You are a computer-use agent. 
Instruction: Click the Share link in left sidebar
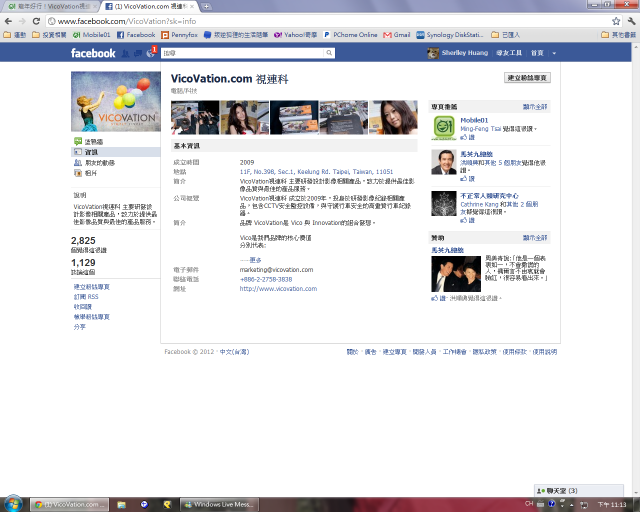point(80,327)
